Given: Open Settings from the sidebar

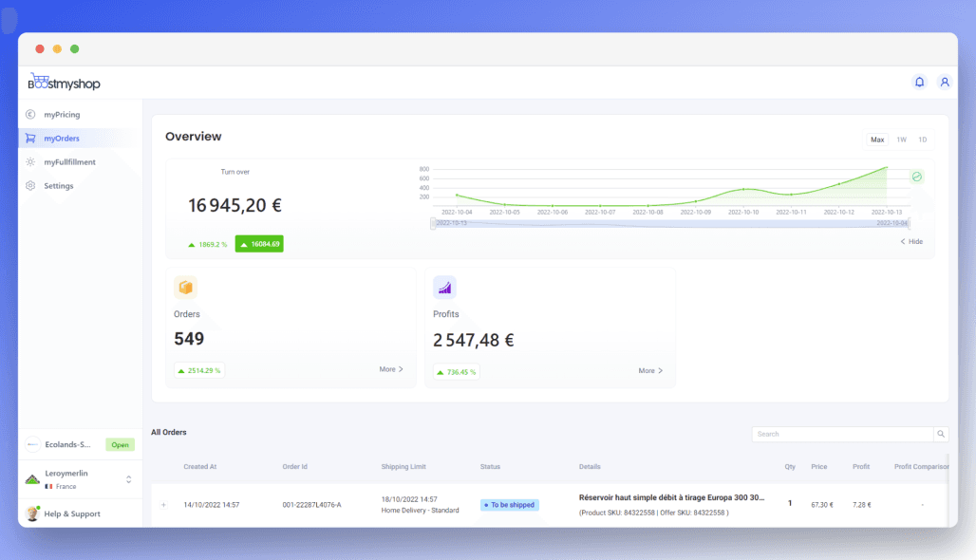Looking at the screenshot, I should click(x=81, y=185).
